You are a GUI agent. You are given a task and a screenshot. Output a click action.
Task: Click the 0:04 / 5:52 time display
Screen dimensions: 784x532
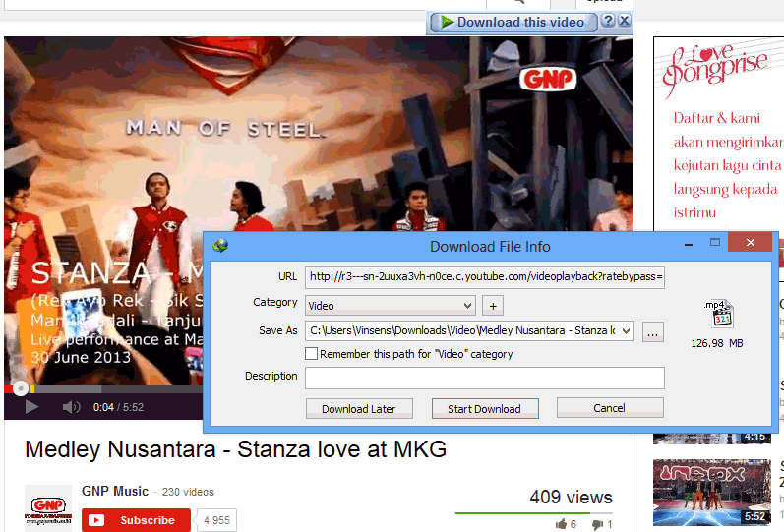(118, 407)
